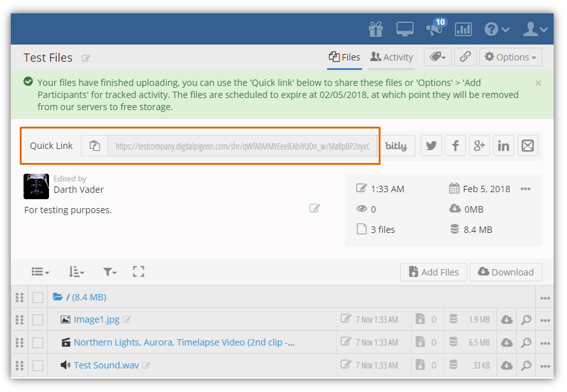The height and width of the screenshot is (392, 567).
Task: Switch to the Files tab
Action: (344, 57)
